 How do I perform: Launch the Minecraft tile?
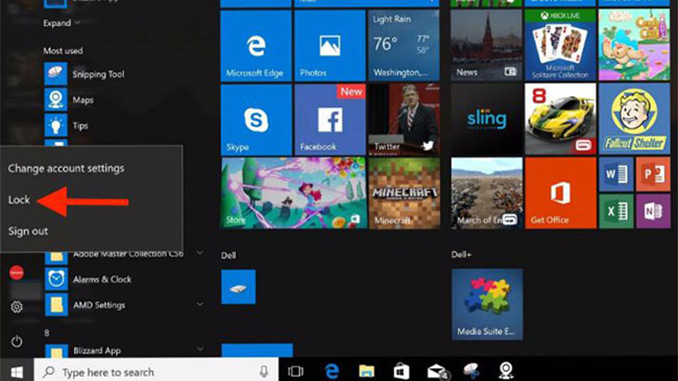404,193
